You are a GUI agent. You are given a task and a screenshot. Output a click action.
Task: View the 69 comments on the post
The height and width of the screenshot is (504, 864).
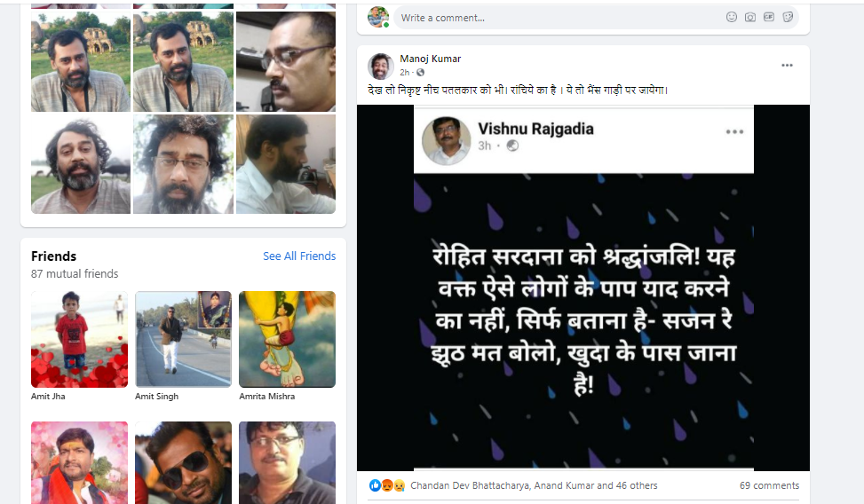coord(769,485)
